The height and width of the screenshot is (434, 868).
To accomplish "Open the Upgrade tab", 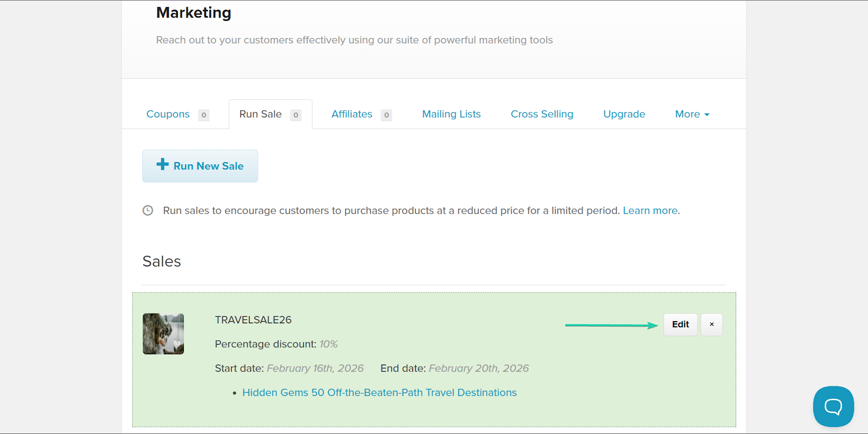I will [624, 114].
